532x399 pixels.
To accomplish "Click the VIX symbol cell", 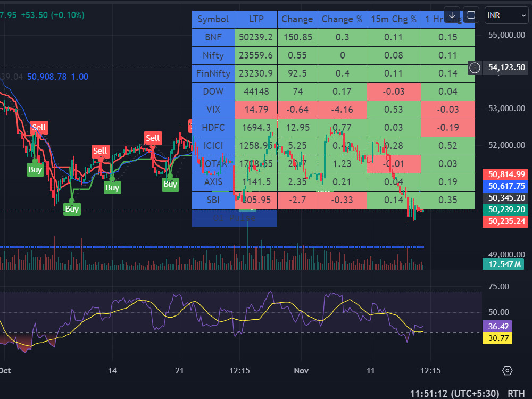I will [213, 110].
